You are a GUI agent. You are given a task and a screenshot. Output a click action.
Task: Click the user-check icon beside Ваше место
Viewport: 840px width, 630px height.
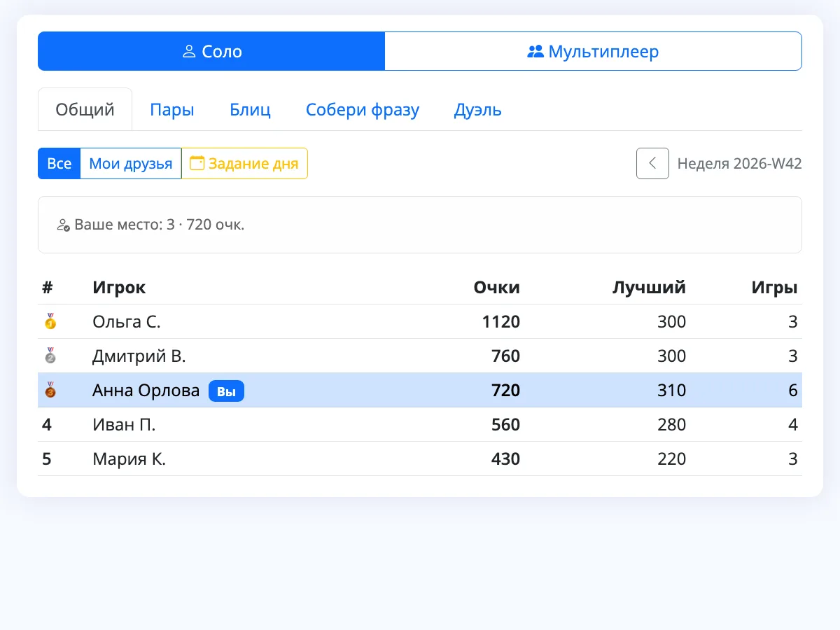point(63,225)
